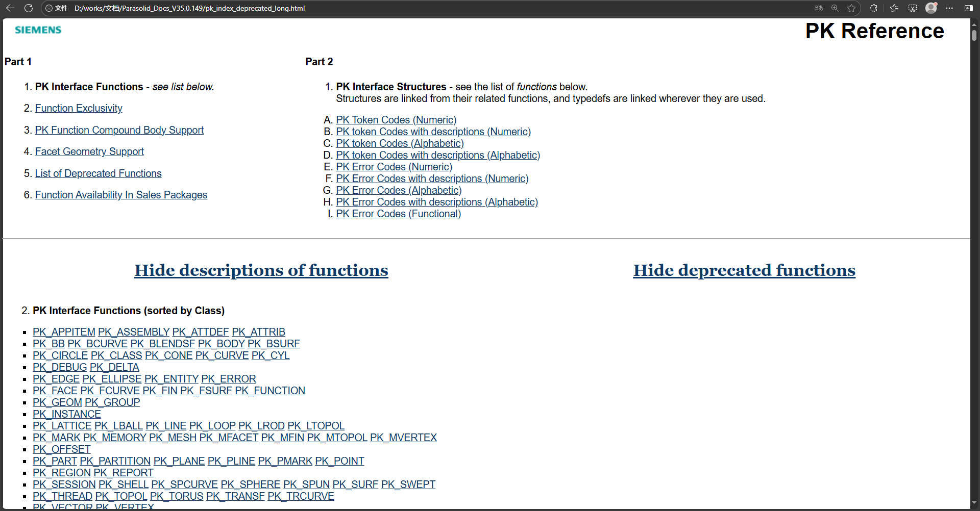Jump to the PK_TRCURVE class

coord(301,496)
